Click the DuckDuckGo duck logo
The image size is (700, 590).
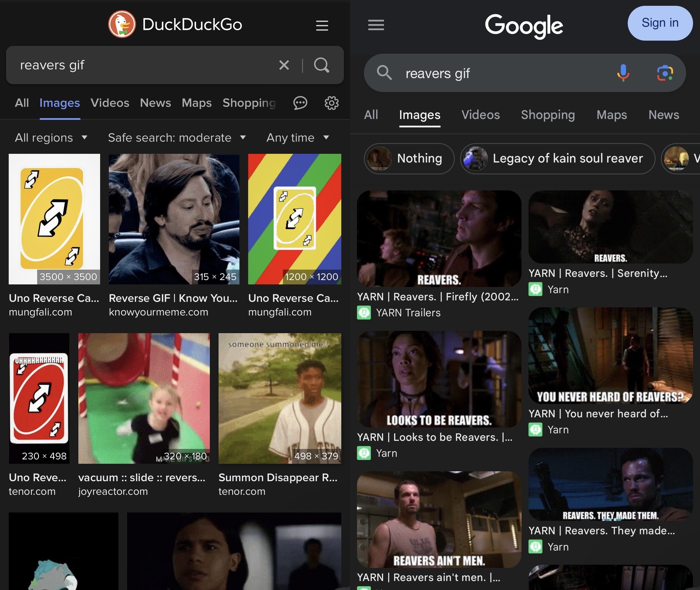pyautogui.click(x=122, y=24)
